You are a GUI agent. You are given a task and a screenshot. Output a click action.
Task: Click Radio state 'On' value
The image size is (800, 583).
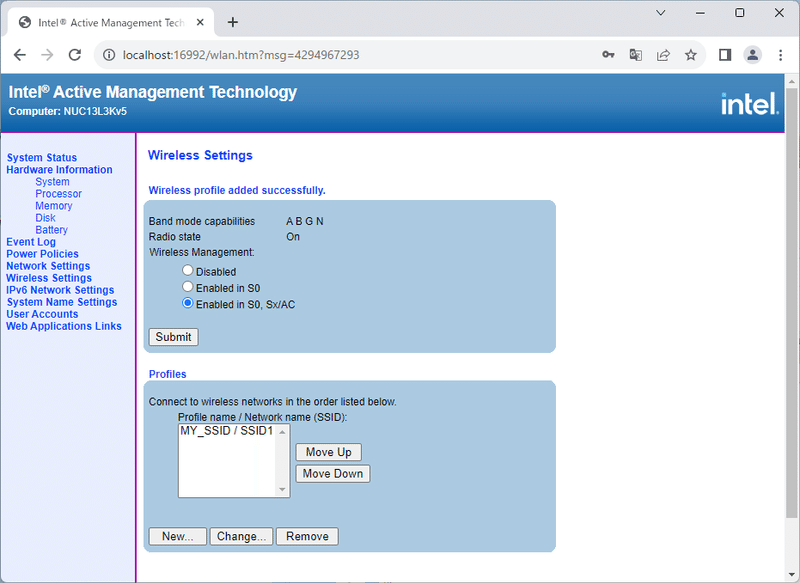click(x=293, y=237)
